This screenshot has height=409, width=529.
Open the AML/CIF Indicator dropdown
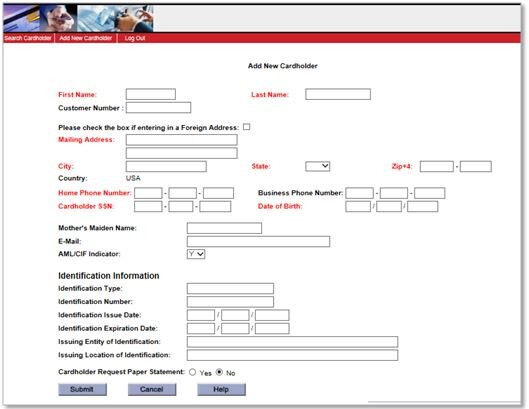(x=196, y=254)
